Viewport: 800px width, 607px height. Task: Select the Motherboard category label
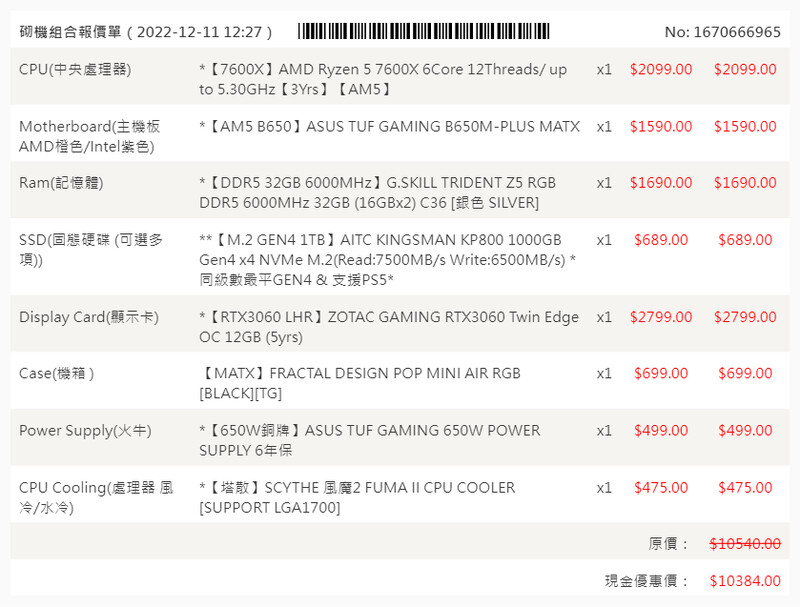pos(89,137)
